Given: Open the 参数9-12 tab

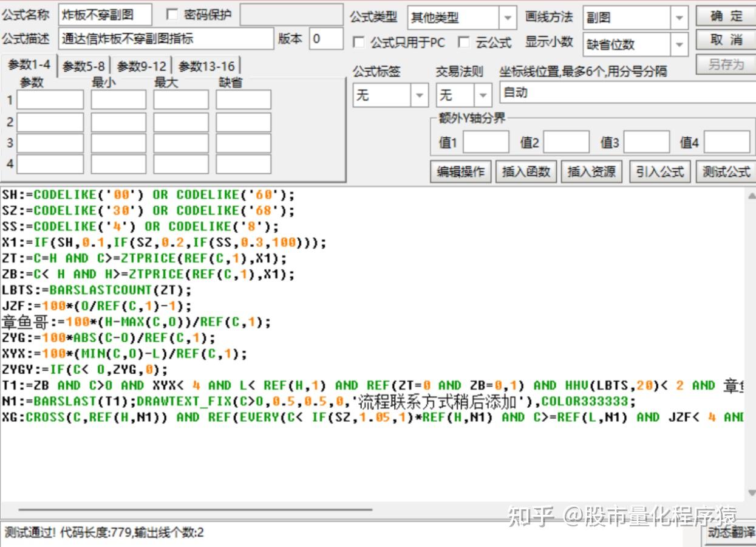Looking at the screenshot, I should pyautogui.click(x=141, y=66).
